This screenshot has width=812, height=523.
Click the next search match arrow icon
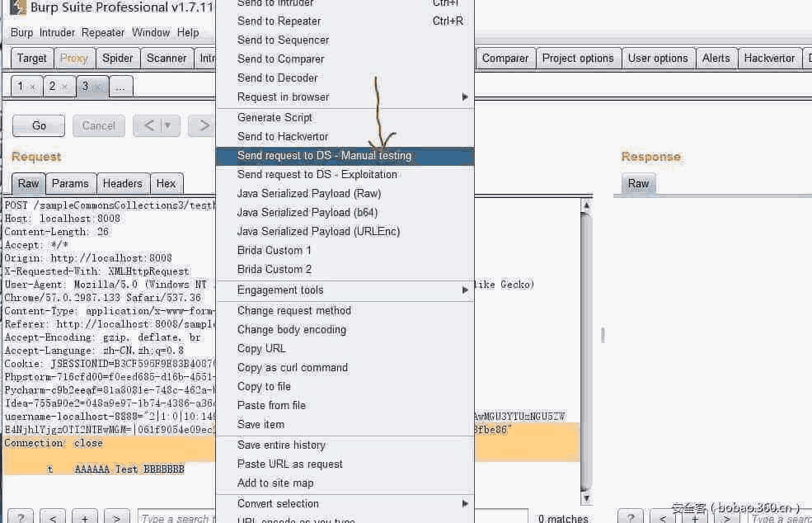click(x=116, y=517)
